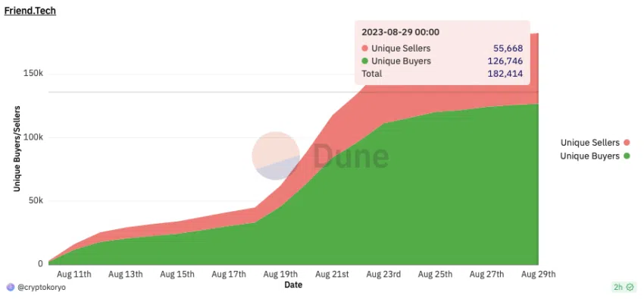Image resolution: width=644 pixels, height=299 pixels.
Task: Click the Dune watermark logo circle
Action: 276,156
